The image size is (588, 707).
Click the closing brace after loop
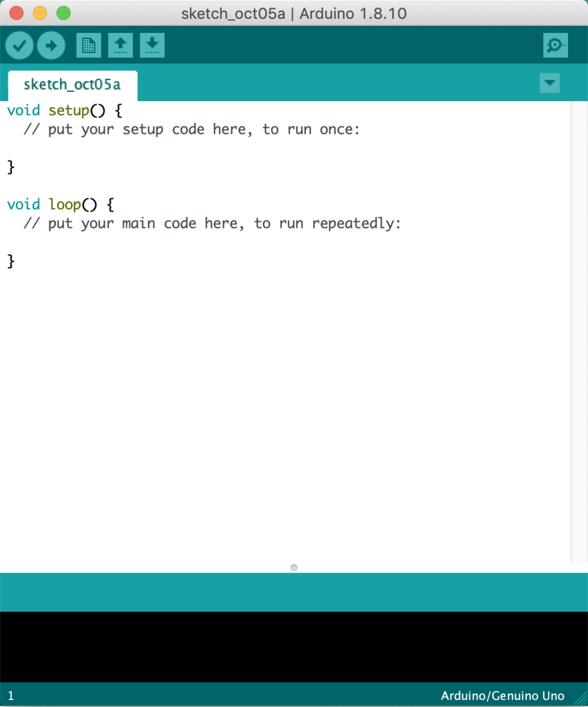coord(11,262)
